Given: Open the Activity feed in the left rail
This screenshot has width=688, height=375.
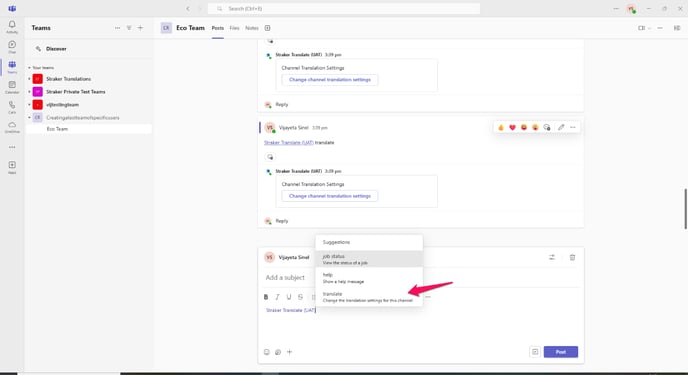Looking at the screenshot, I should pyautogui.click(x=12, y=27).
